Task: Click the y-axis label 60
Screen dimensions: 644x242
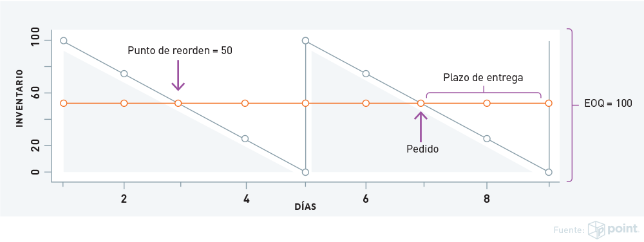Action: [x=35, y=93]
